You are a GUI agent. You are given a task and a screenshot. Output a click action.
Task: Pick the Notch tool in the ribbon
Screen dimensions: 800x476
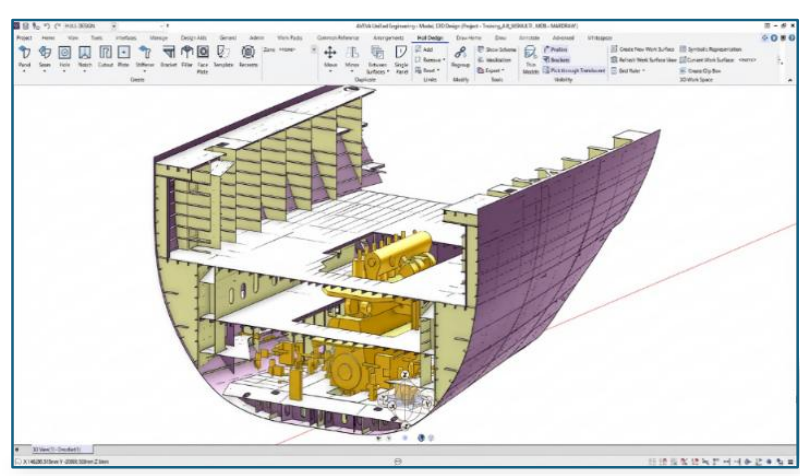(85, 52)
